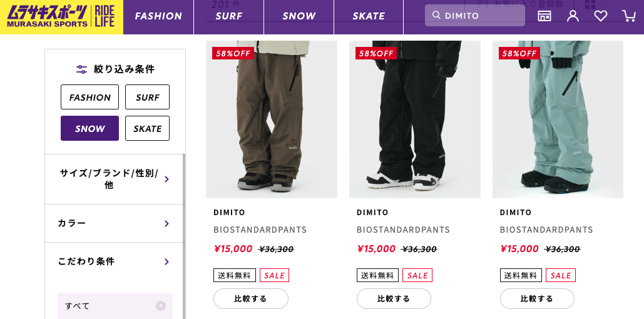Screen dimensions: 644x319
Task: Open the account profile icon
Action: point(573,16)
